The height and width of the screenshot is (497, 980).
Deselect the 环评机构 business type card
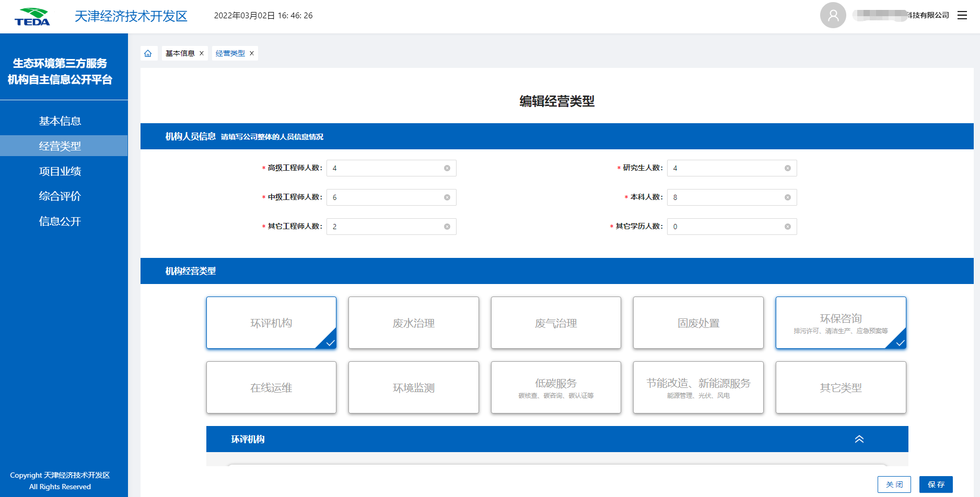click(271, 323)
